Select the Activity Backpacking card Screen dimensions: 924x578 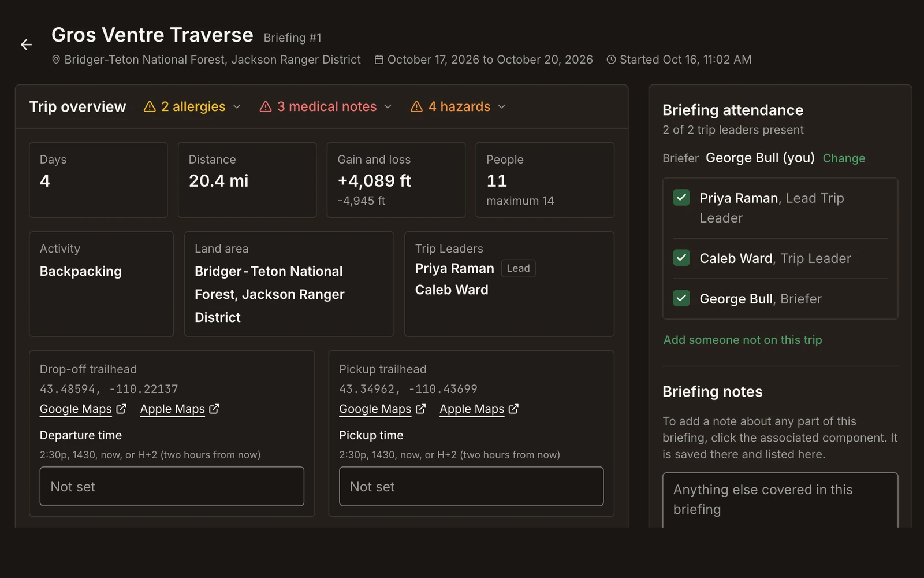click(x=102, y=284)
